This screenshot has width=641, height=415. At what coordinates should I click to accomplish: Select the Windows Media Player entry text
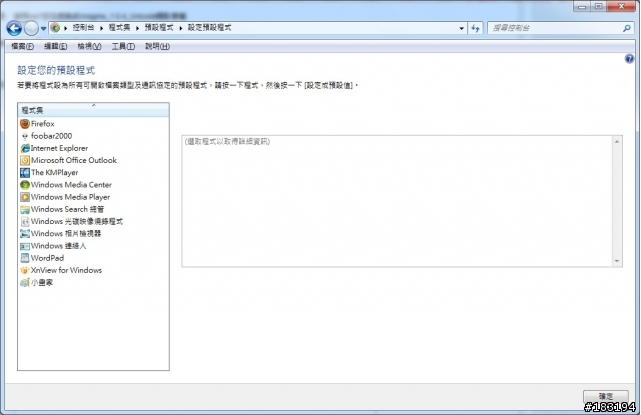70,197
